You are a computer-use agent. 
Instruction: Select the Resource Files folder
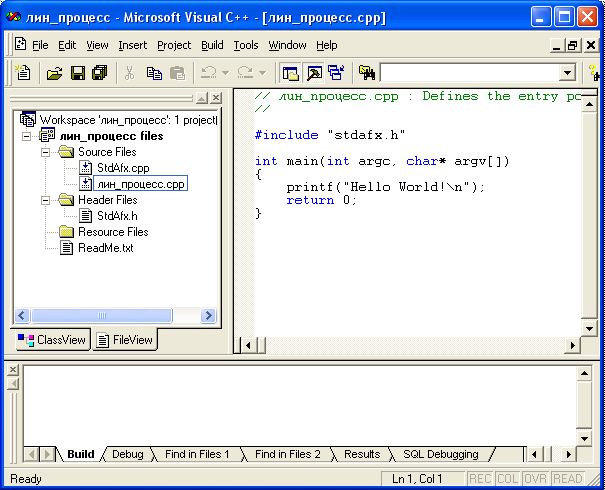tap(113, 232)
